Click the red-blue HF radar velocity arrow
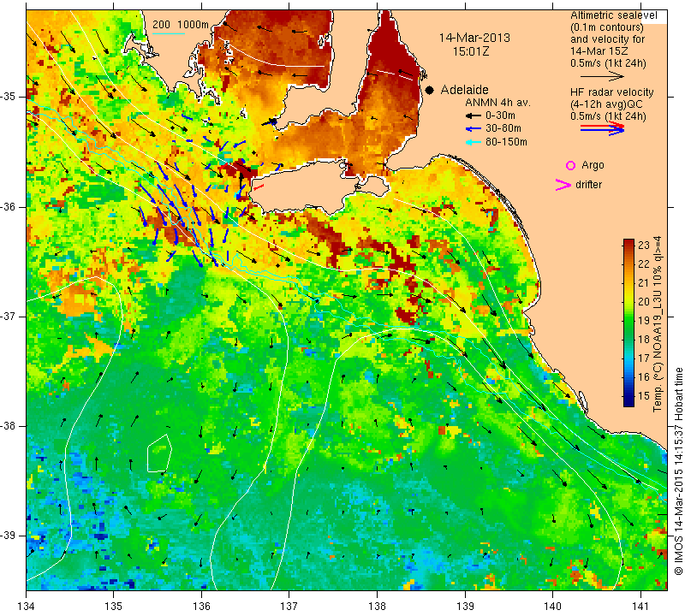The image size is (685, 616). tap(603, 128)
